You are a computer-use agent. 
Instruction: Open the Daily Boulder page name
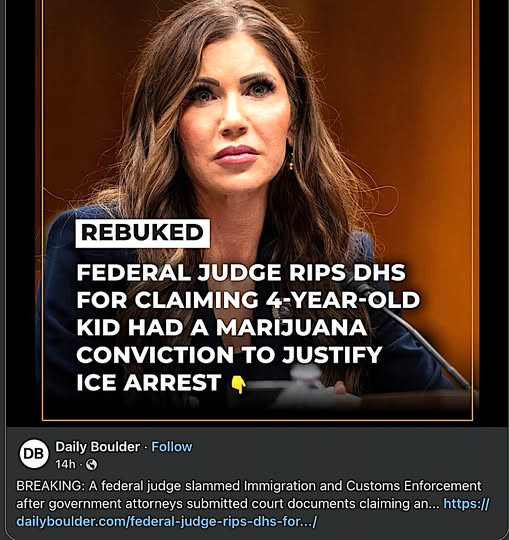[x=97, y=447]
